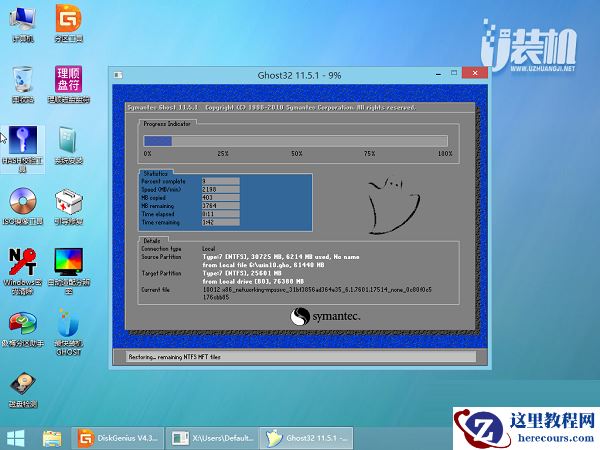Click the MB copied value 403

point(221,197)
